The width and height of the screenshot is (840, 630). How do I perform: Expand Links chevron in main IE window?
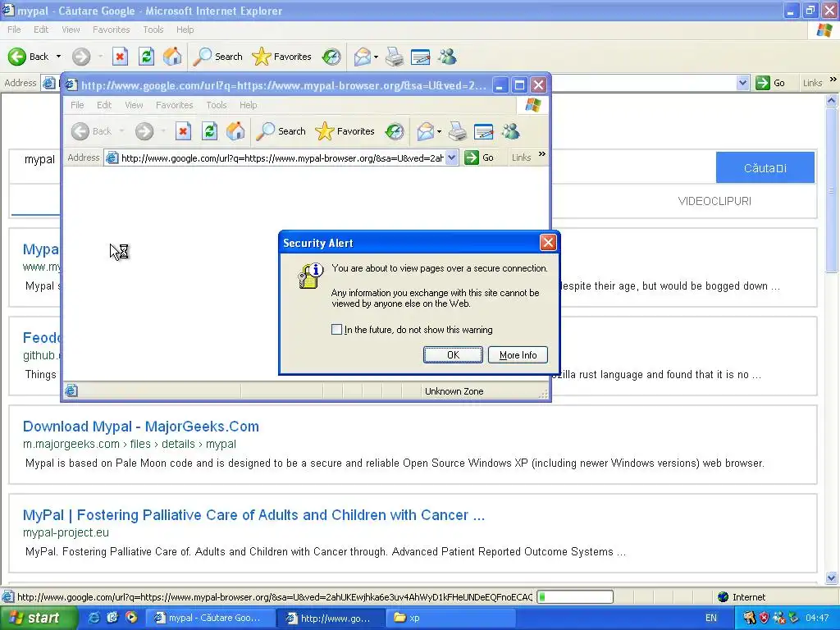coord(833,80)
